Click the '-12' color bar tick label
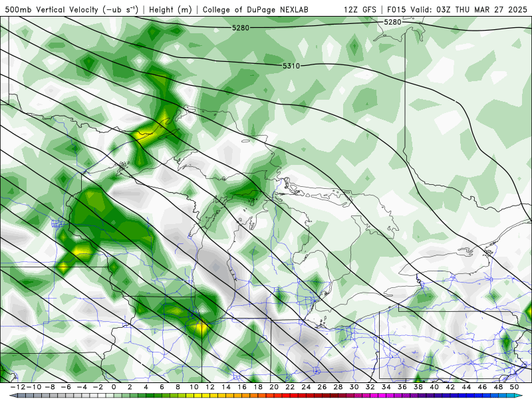Screen dimensions: 532x399 [18, 387]
